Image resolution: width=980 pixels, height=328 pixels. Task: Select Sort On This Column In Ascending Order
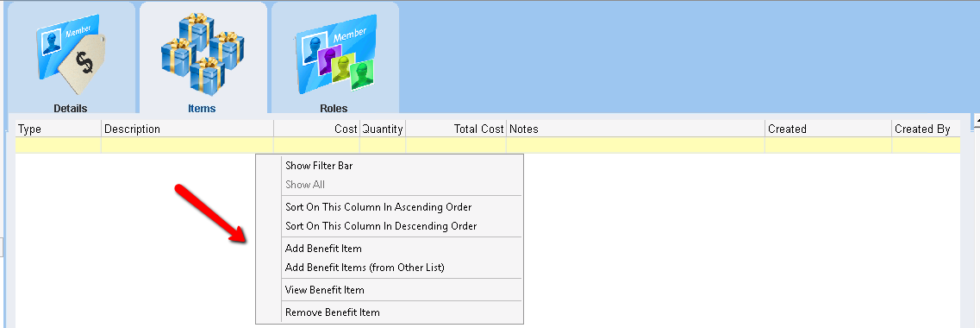[378, 206]
